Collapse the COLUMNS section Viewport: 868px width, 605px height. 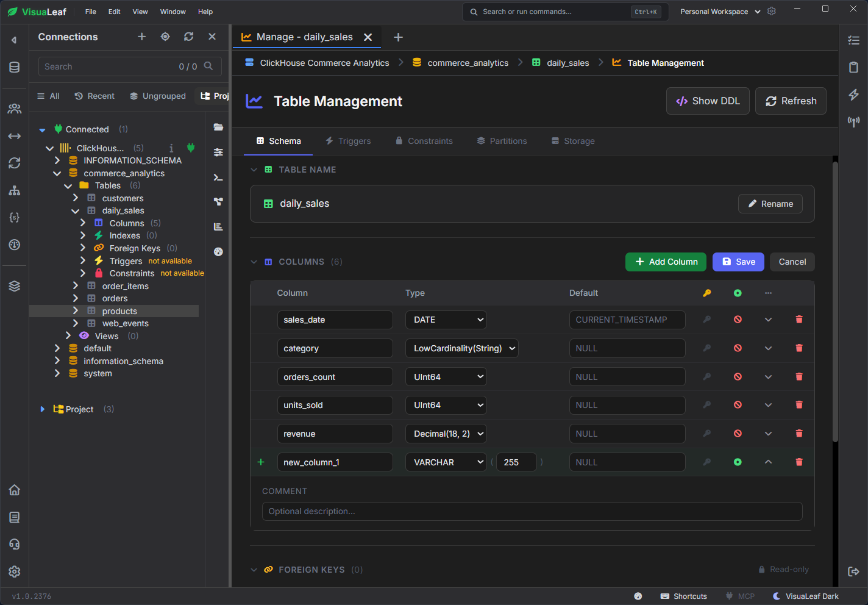[254, 262]
